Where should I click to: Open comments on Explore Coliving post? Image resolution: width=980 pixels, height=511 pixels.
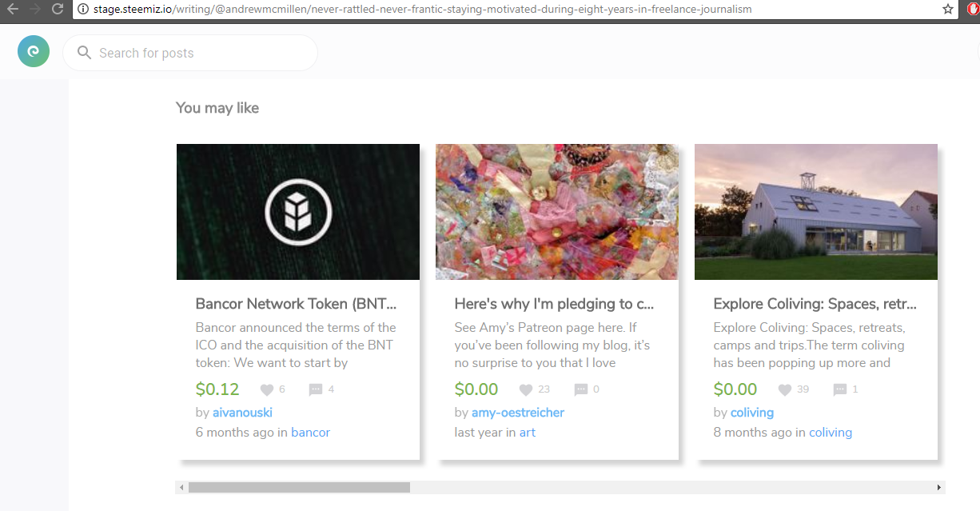pos(840,389)
